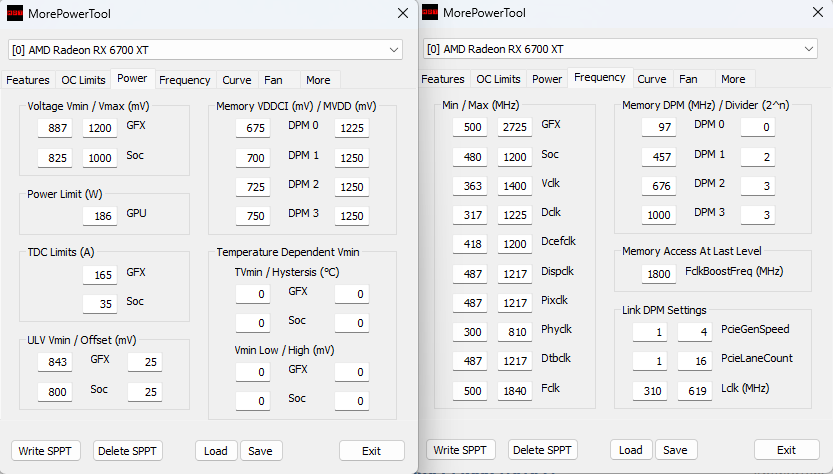Edit GFX min frequency field 500
The height and width of the screenshot is (474, 833).
tap(470, 126)
